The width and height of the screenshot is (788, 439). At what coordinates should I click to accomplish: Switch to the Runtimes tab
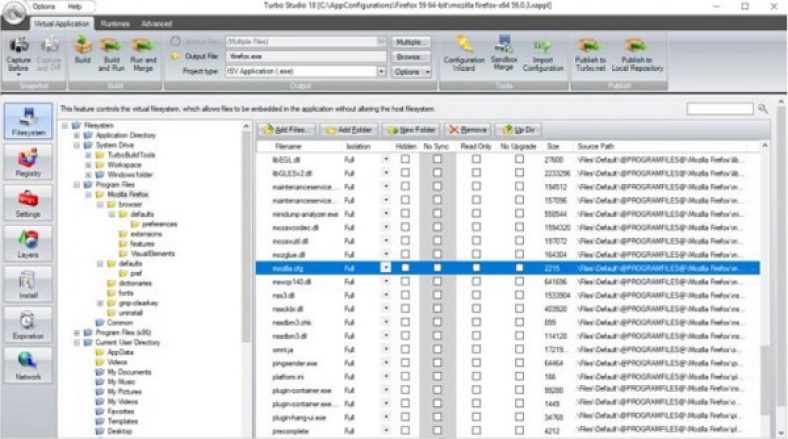[x=115, y=24]
